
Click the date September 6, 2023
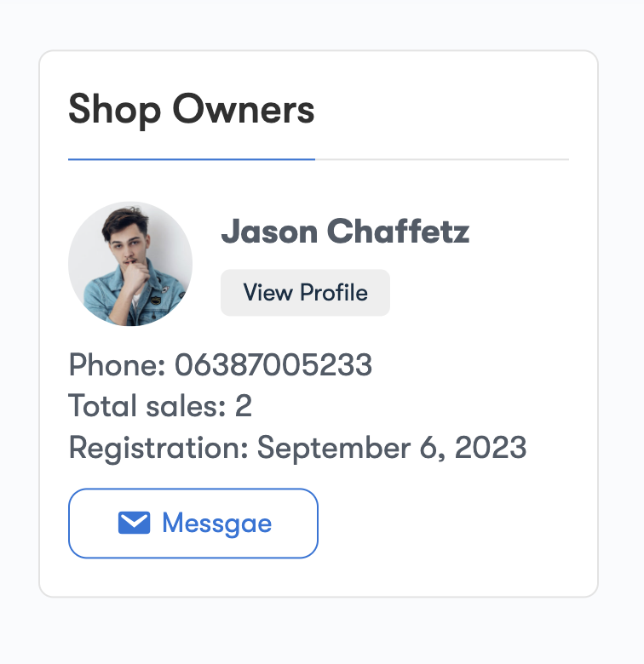[x=392, y=447]
